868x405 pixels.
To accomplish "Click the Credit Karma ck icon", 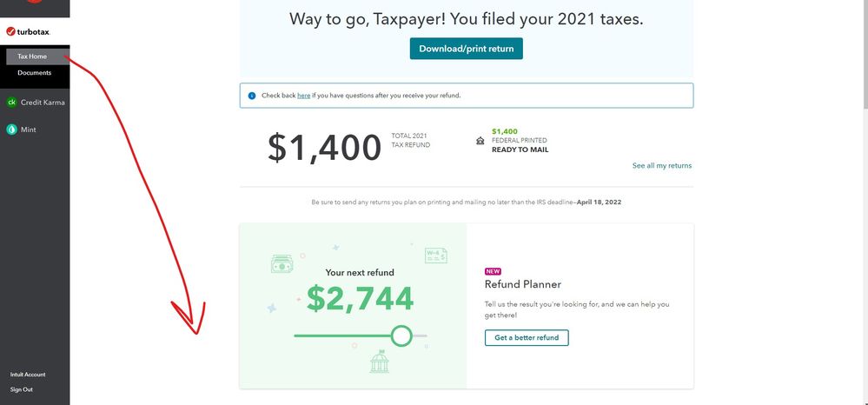I will click(11, 102).
